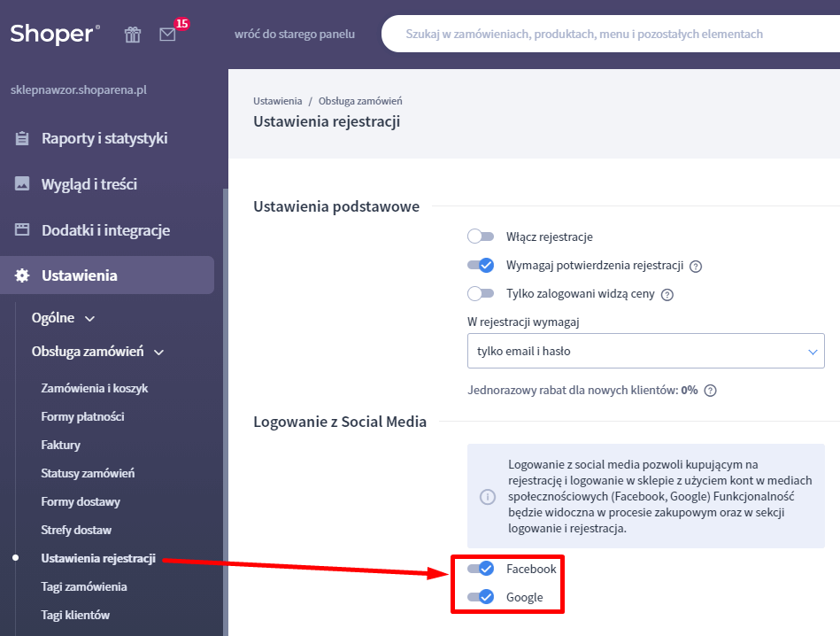Click the sidebar vertical scrollbar
Viewport: 840px width, 636px height.
point(226,412)
